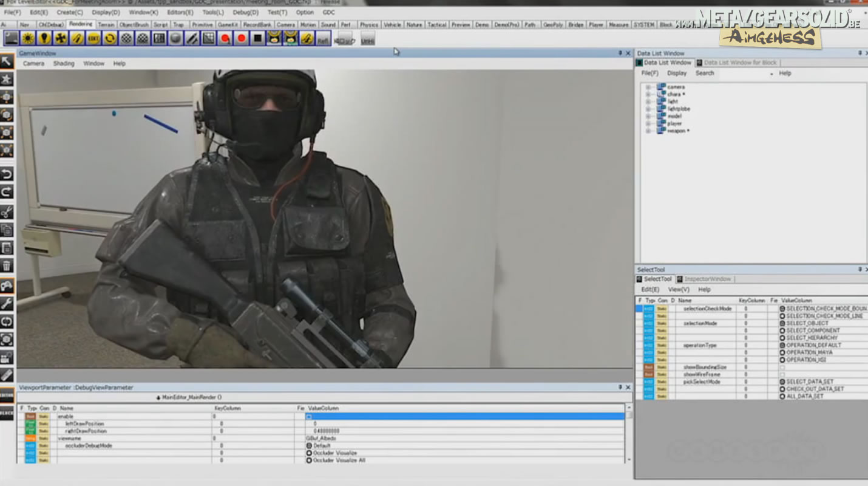Click the red record dot toolbar icon
The image size is (868, 486).
pyautogui.click(x=242, y=38)
